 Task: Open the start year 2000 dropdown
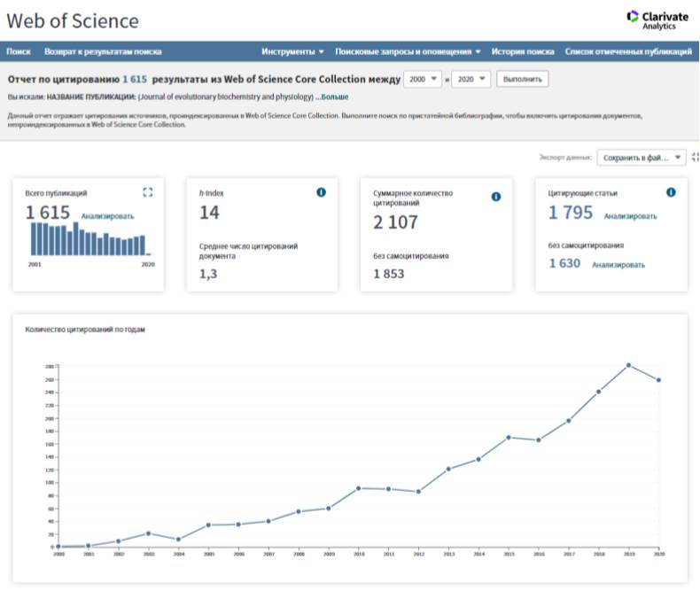pos(423,79)
